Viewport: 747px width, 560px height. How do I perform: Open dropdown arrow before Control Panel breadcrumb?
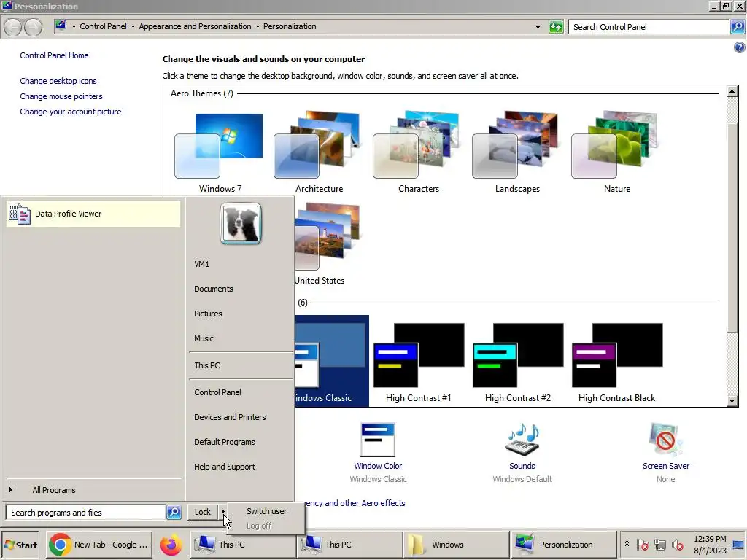click(74, 27)
